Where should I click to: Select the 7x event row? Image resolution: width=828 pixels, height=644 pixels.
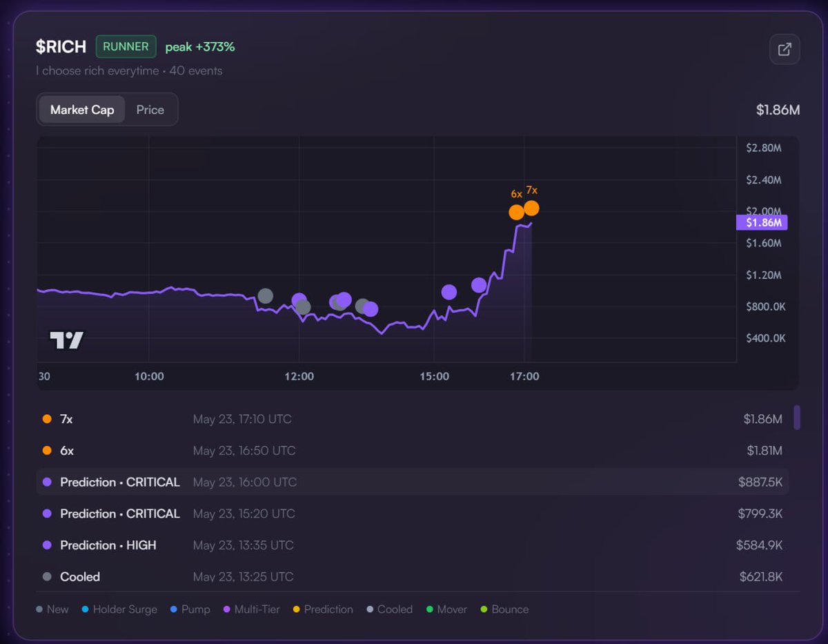413,419
